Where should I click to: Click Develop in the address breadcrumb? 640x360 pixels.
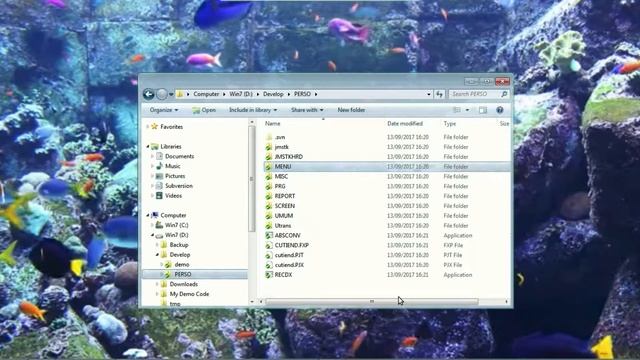click(273, 94)
